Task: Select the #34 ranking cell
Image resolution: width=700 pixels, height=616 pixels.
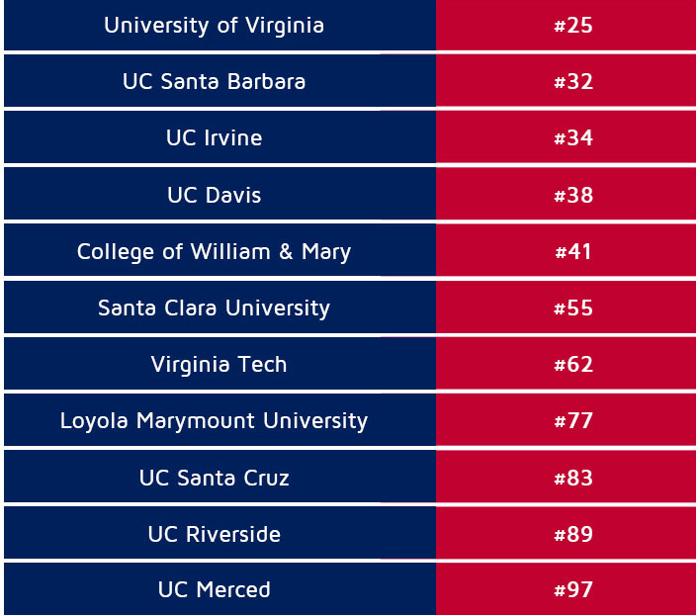Action: click(572, 138)
